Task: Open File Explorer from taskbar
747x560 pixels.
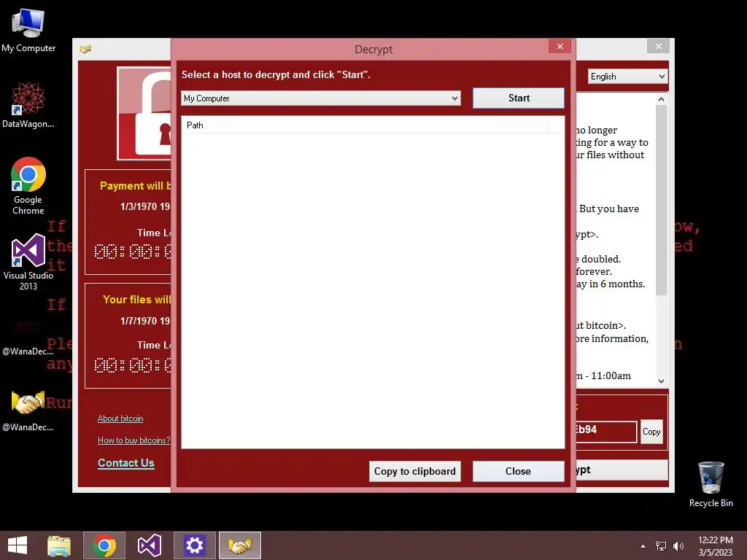Action: coord(59,545)
